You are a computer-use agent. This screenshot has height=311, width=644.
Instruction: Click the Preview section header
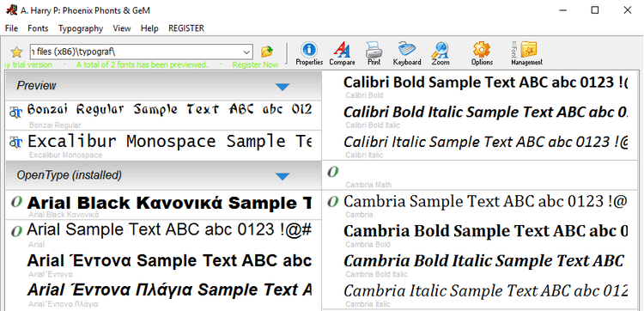pyautogui.click(x=163, y=86)
